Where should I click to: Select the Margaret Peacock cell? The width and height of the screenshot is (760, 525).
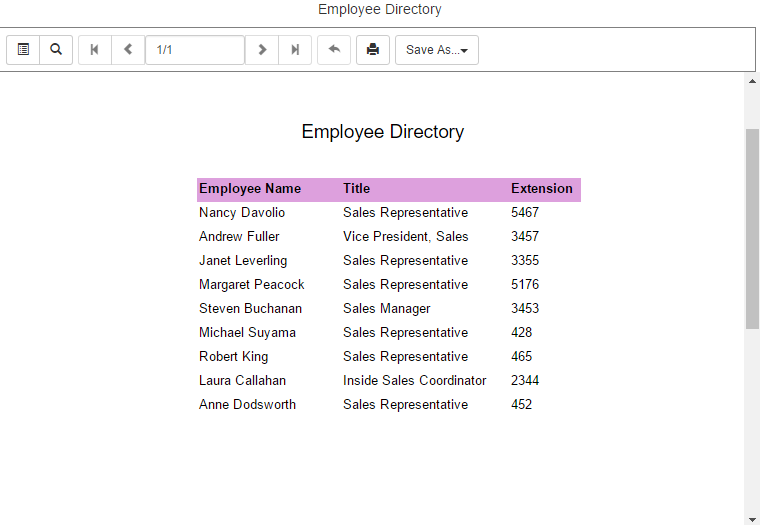point(252,285)
